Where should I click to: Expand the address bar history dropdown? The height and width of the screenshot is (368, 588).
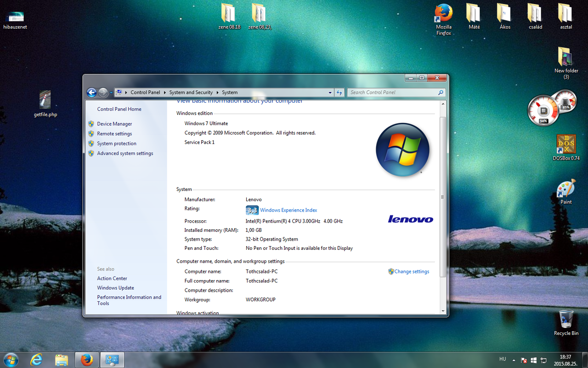330,92
